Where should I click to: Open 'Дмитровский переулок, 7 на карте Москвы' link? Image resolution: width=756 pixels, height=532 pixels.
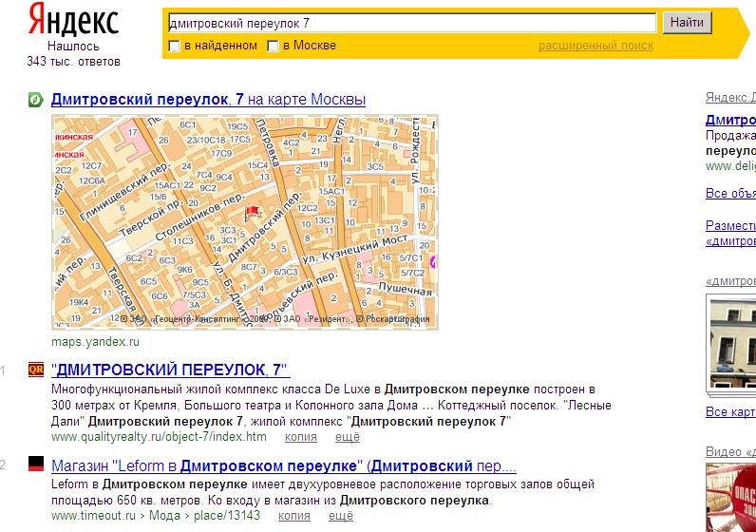(x=208, y=100)
